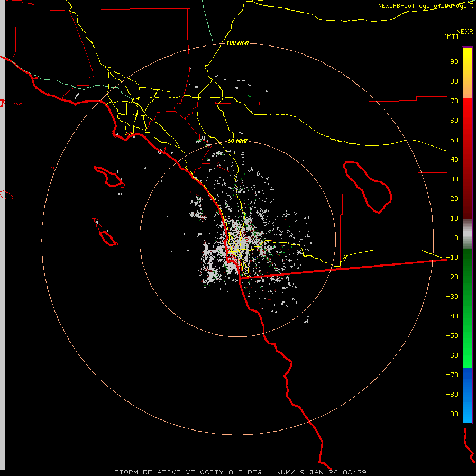
Task: Click the 0 value on the velocity scale
Action: coord(456,237)
